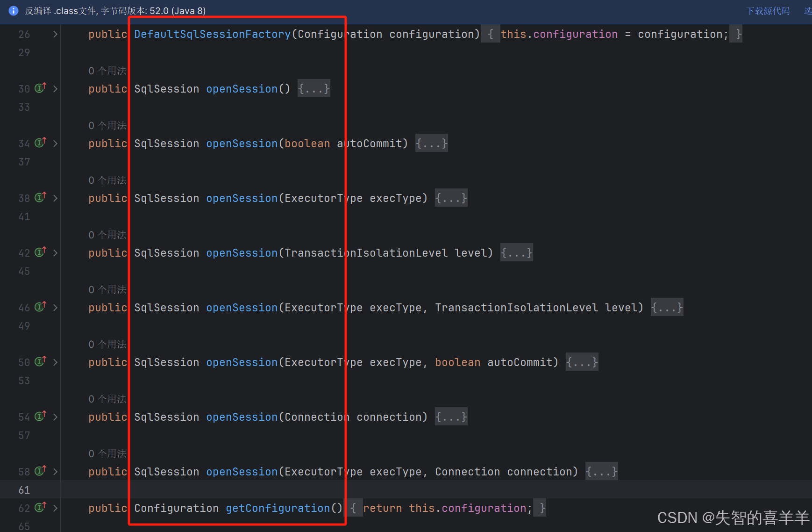Expand the folded {...} body of openSession()
This screenshot has height=532, width=812.
click(313, 88)
